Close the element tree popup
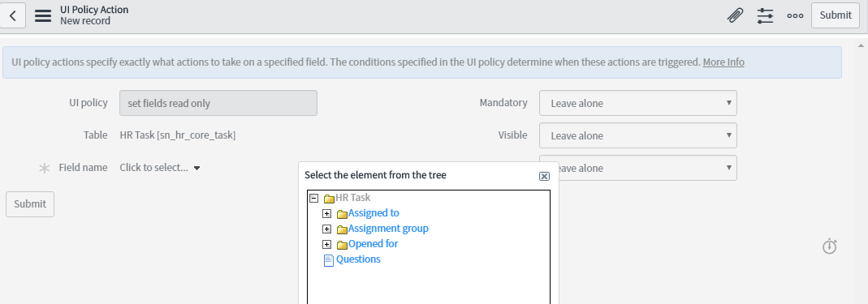 point(544,176)
